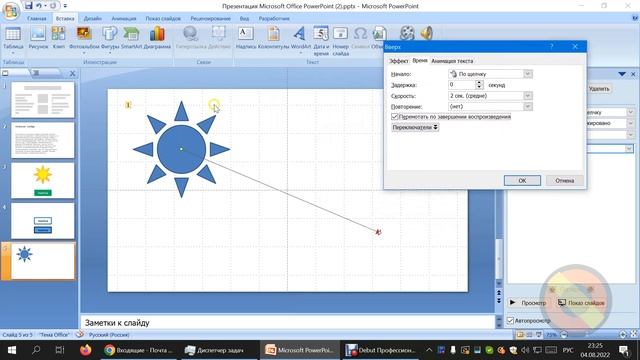Insert a SmartArt graphic
This screenshot has height=360, width=640.
click(x=131, y=38)
